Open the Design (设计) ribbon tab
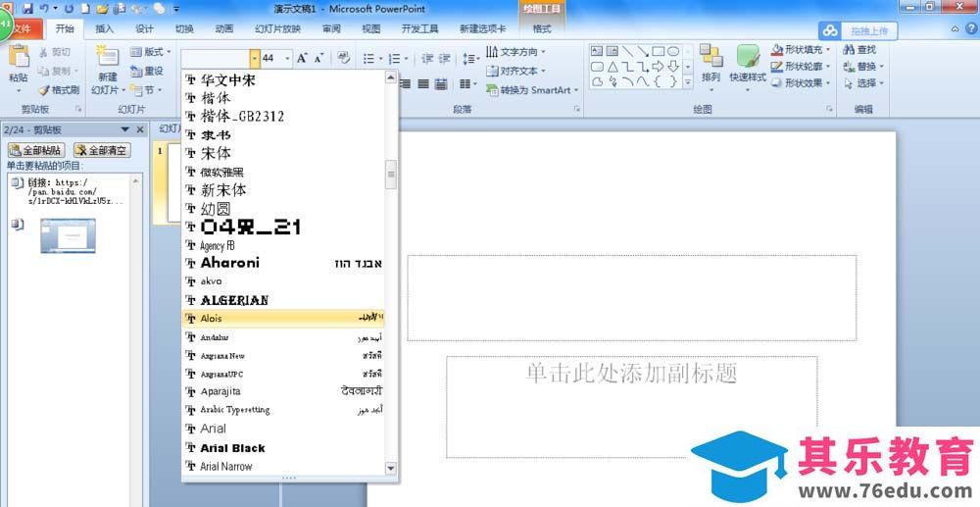980x507 pixels. coord(144,28)
